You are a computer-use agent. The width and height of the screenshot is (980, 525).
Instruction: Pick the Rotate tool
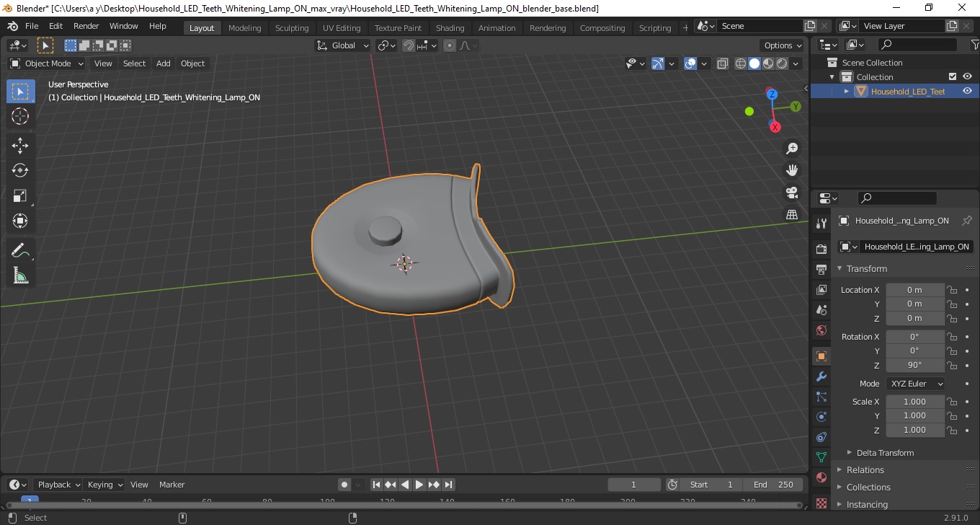(20, 171)
